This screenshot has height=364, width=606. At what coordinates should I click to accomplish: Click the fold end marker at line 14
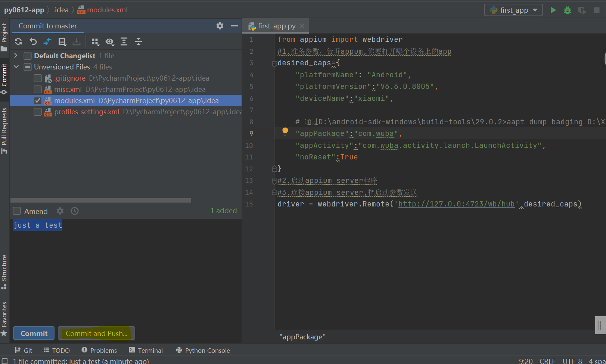coord(274,193)
